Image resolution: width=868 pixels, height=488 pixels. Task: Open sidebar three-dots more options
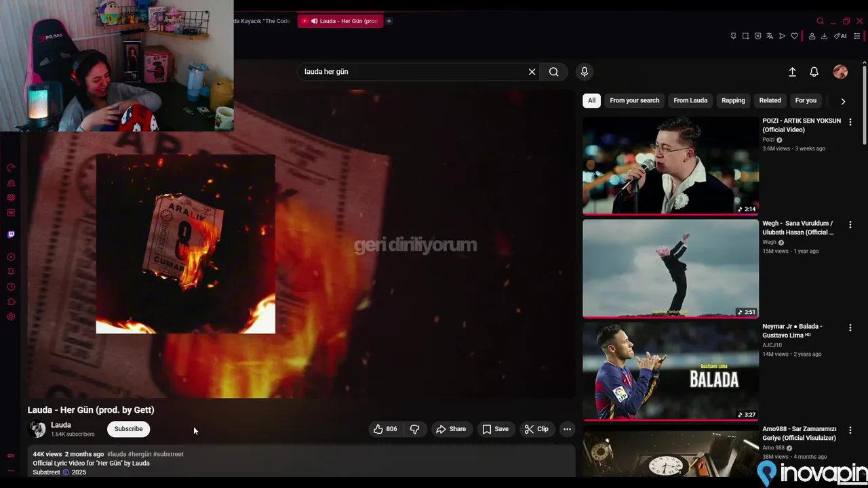pos(11,470)
